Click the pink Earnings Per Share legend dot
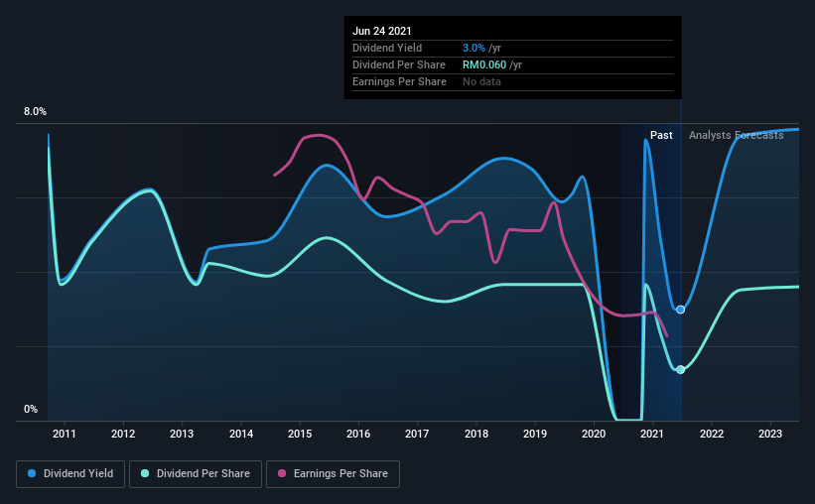This screenshot has width=815, height=504. (282, 473)
